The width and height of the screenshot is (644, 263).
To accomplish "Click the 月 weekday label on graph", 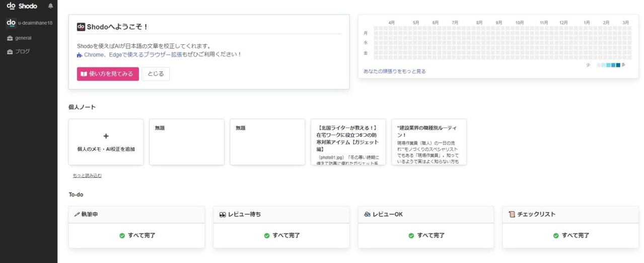I will click(366, 33).
